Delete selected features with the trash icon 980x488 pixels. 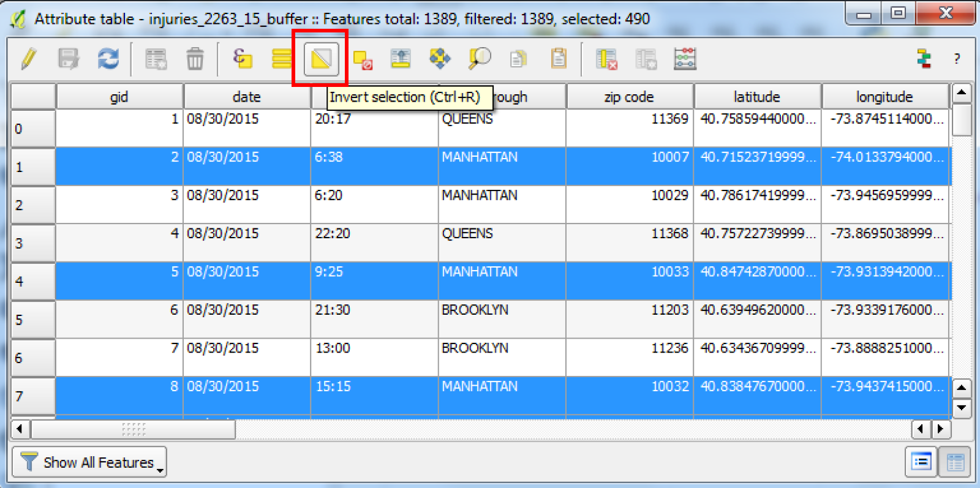click(x=195, y=59)
